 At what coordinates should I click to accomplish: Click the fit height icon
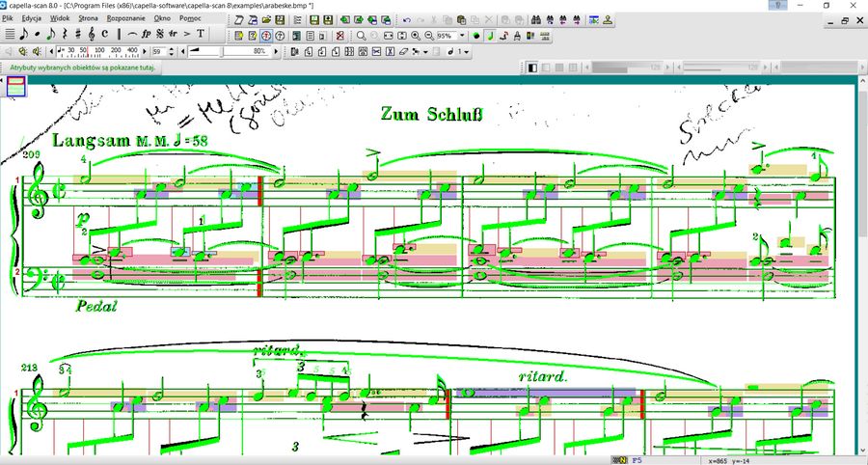(402, 36)
